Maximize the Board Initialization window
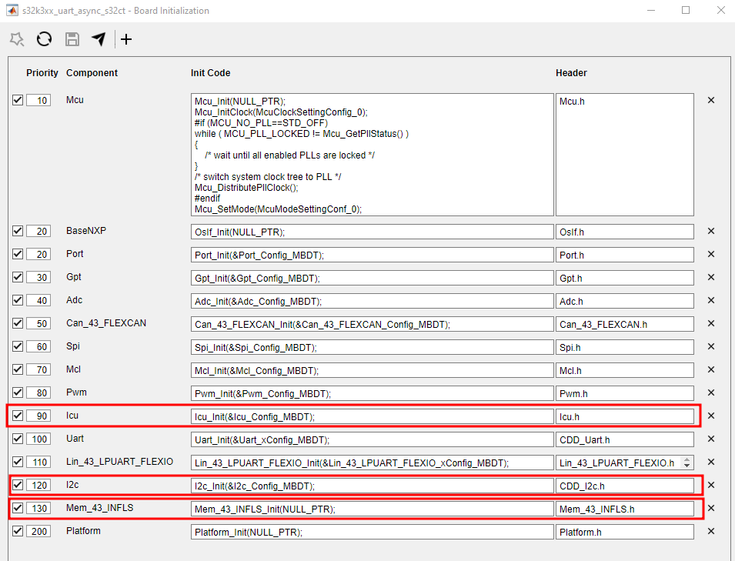Viewport: 735px width, 561px height. [686, 10]
